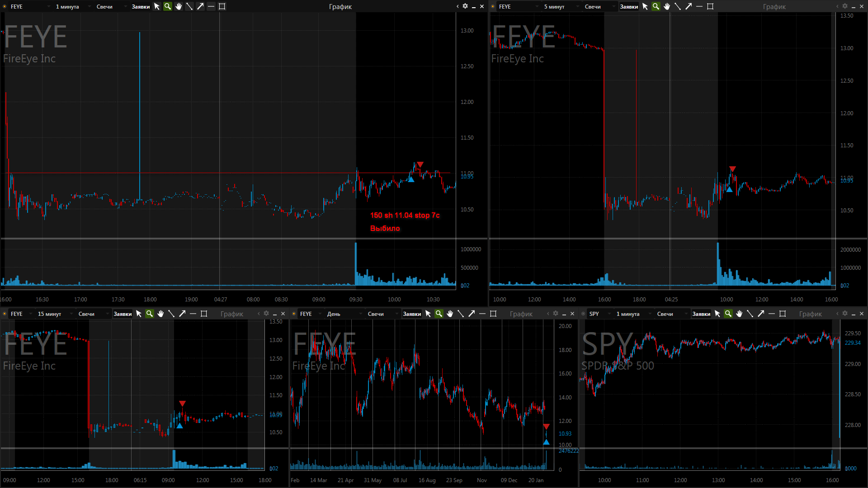Select the arrow drawing tool in FEYE 5-minute chart
The width and height of the screenshot is (868, 488).
pyautogui.click(x=689, y=6)
